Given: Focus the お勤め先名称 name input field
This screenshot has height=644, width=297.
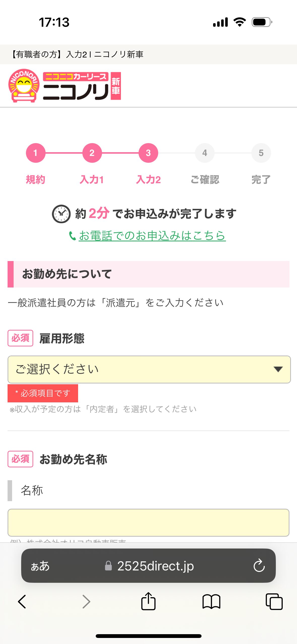Looking at the screenshot, I should tap(148, 523).
